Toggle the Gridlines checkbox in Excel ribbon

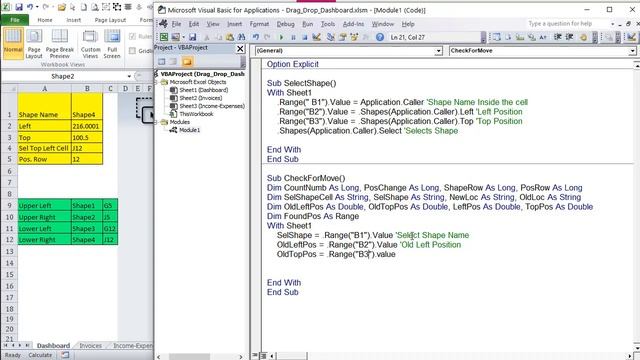coord(132,51)
